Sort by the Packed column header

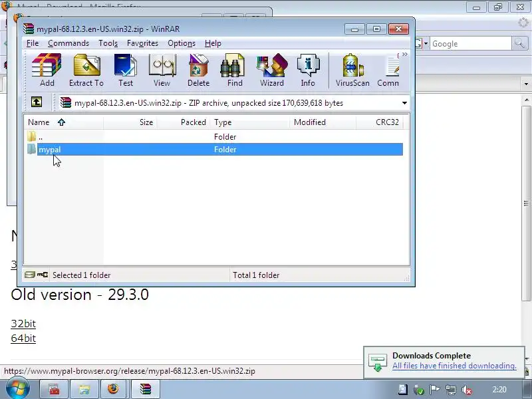184,122
